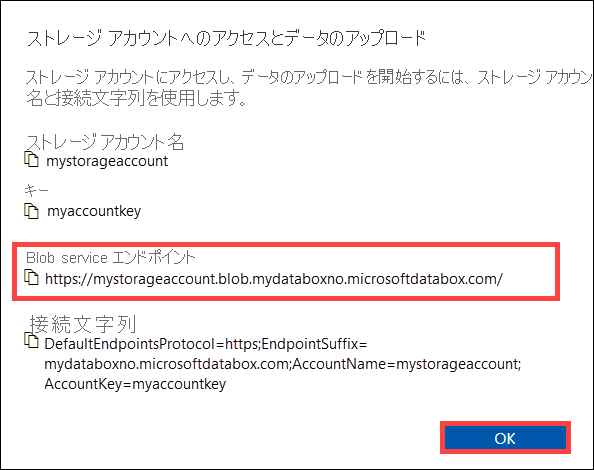Copy the storage account name mystorageaccount
The width and height of the screenshot is (594, 470).
[x=31, y=159]
